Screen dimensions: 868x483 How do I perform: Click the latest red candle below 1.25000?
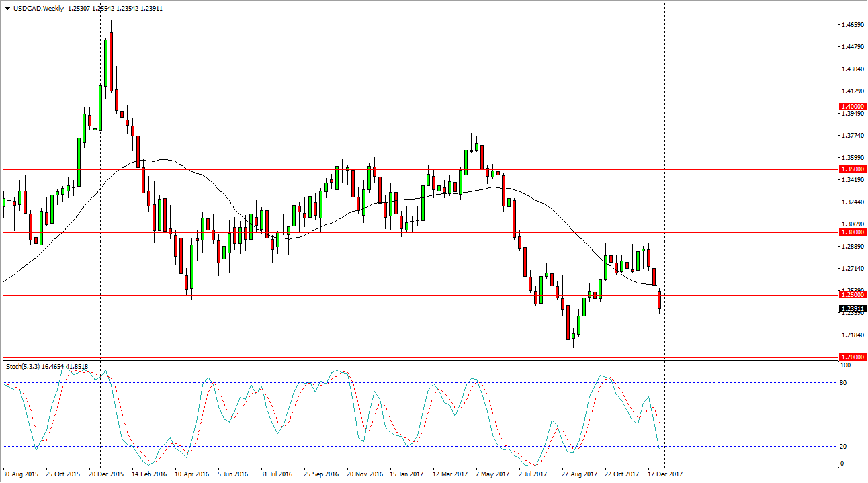pos(660,300)
